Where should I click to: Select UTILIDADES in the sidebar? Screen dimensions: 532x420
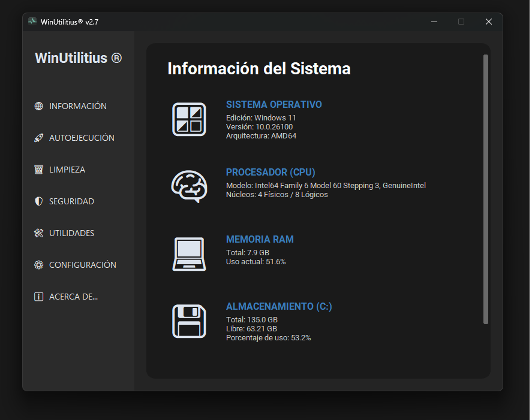click(71, 233)
